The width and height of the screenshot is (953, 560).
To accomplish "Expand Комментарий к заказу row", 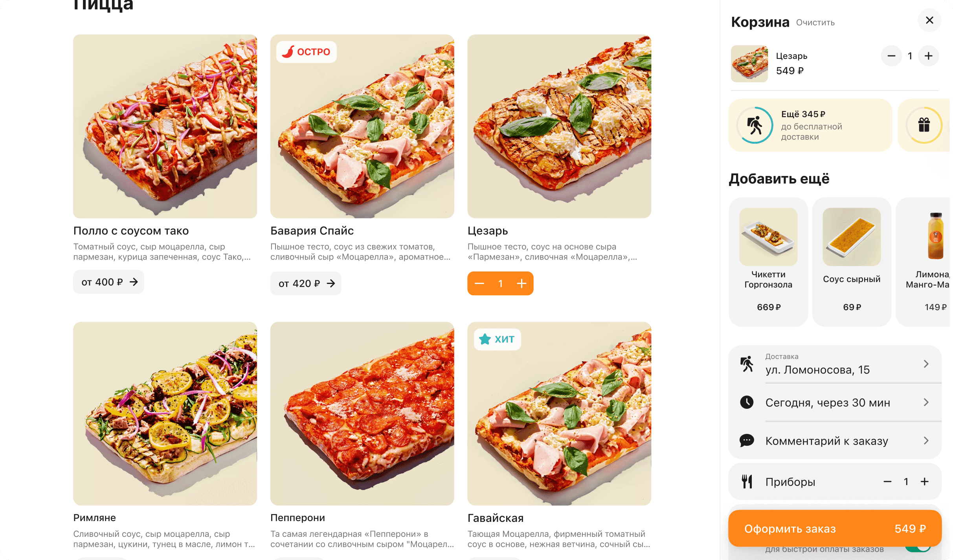I will pos(835,441).
